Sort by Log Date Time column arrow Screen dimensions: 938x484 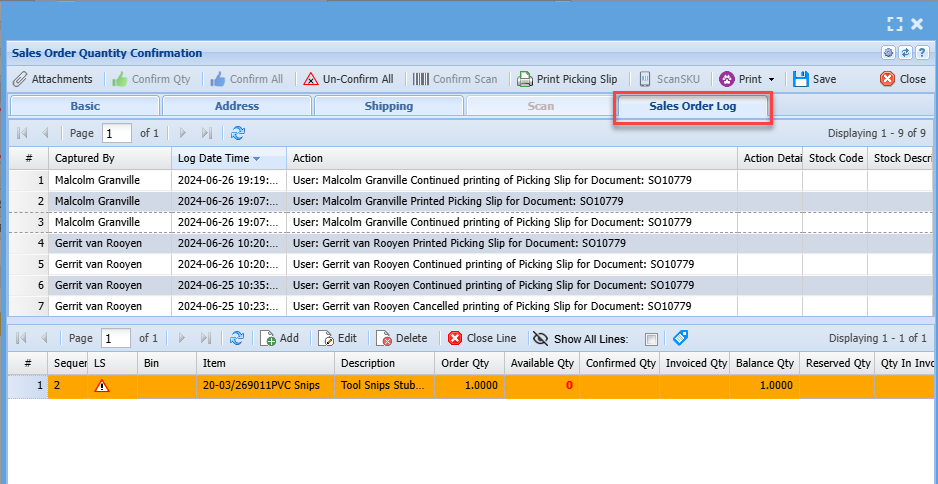[x=257, y=159]
